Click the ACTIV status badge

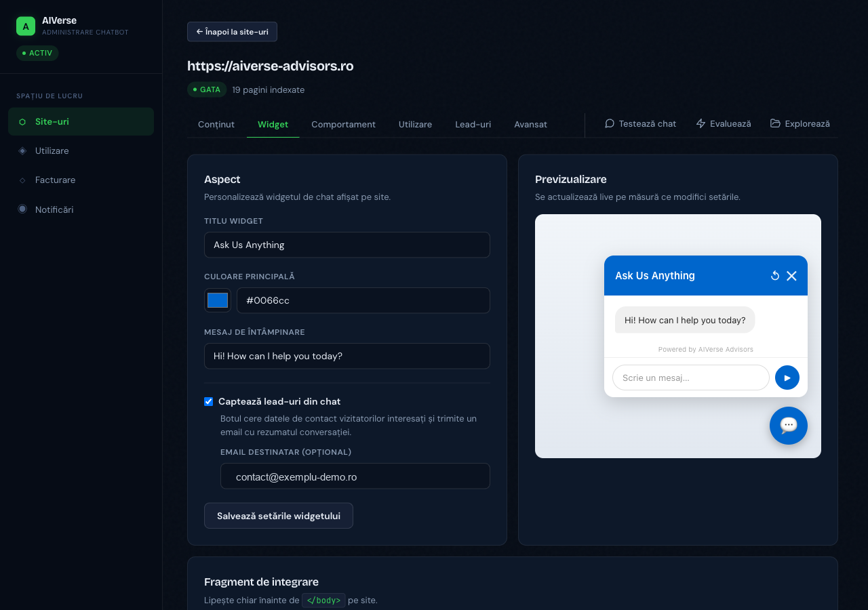click(x=37, y=53)
